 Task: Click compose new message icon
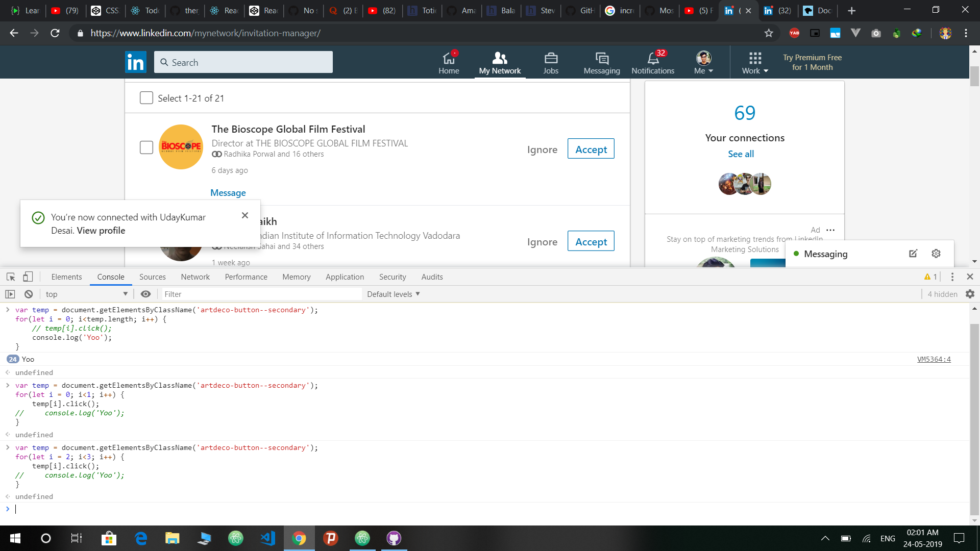913,254
